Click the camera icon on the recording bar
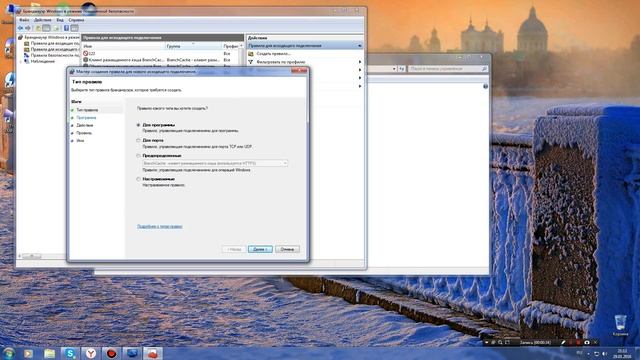Image resolution: width=640 pixels, height=360 pixels. (587, 342)
